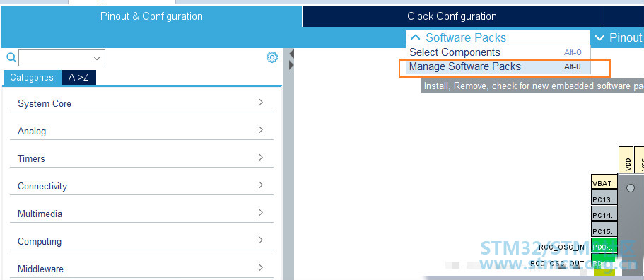Expand the Timers category
The width and height of the screenshot is (644, 280).
pos(141,158)
